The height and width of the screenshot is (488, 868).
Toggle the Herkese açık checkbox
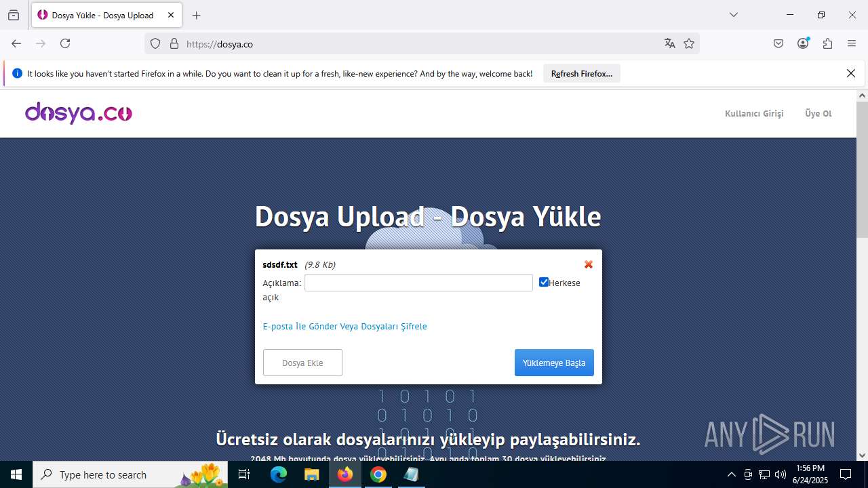544,282
